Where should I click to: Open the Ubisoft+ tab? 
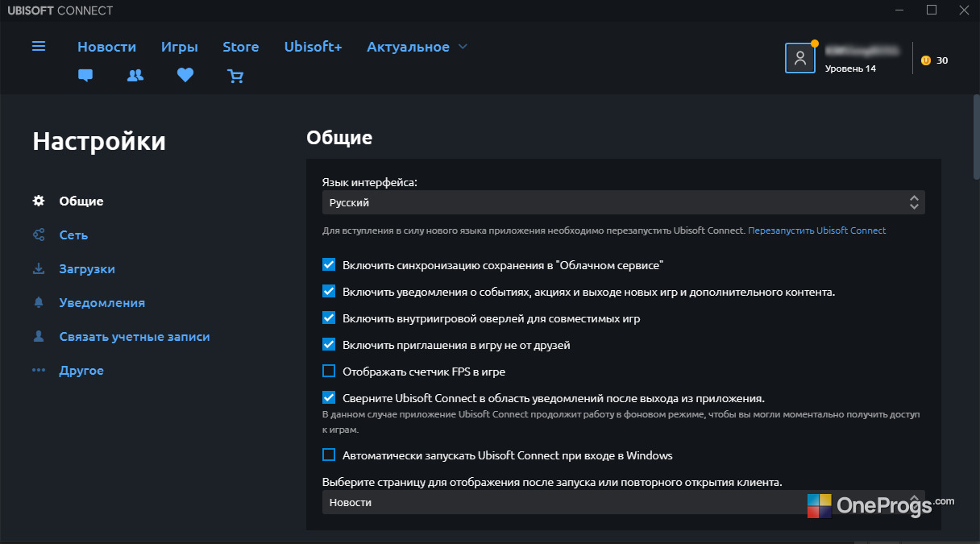pos(313,47)
